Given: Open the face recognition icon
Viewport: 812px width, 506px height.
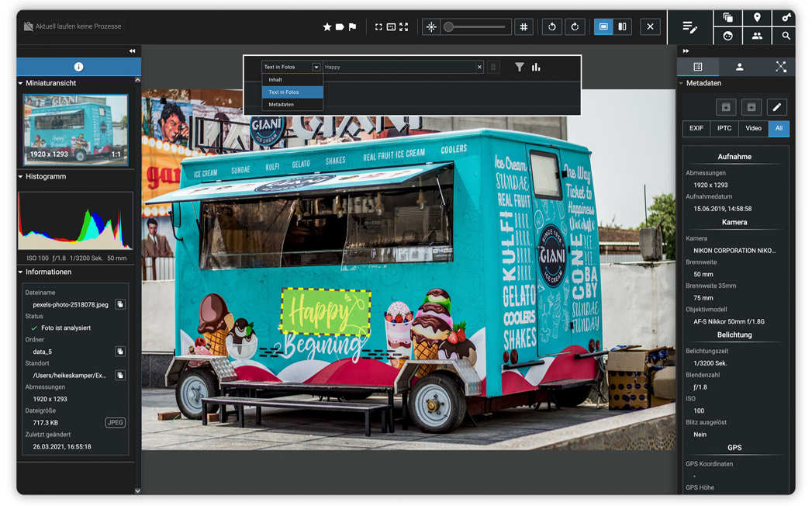Looking at the screenshot, I should (727, 36).
